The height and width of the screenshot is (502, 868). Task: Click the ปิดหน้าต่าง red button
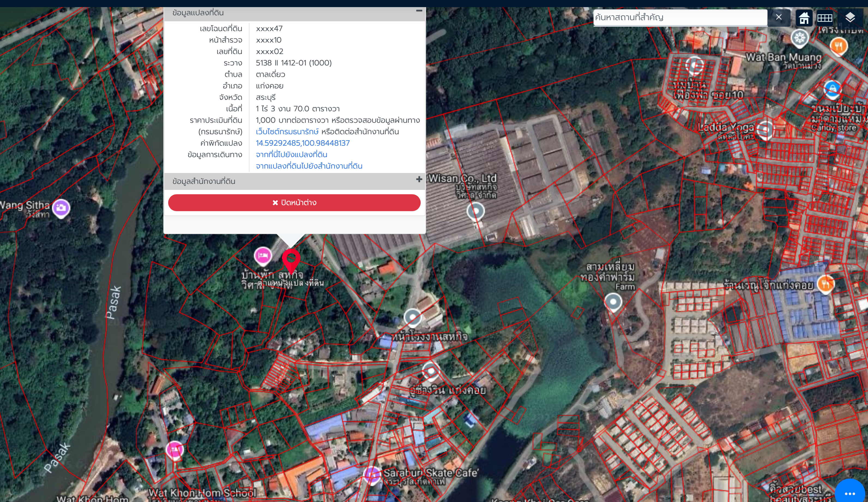pyautogui.click(x=294, y=202)
